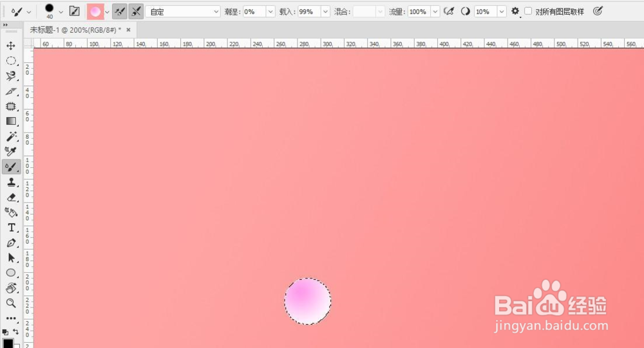Select the Pen tool
Screen dimensions: 644x348
point(11,243)
